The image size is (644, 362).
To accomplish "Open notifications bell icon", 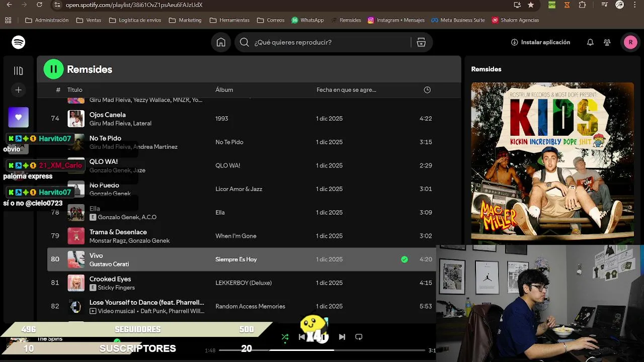I will pos(590,42).
